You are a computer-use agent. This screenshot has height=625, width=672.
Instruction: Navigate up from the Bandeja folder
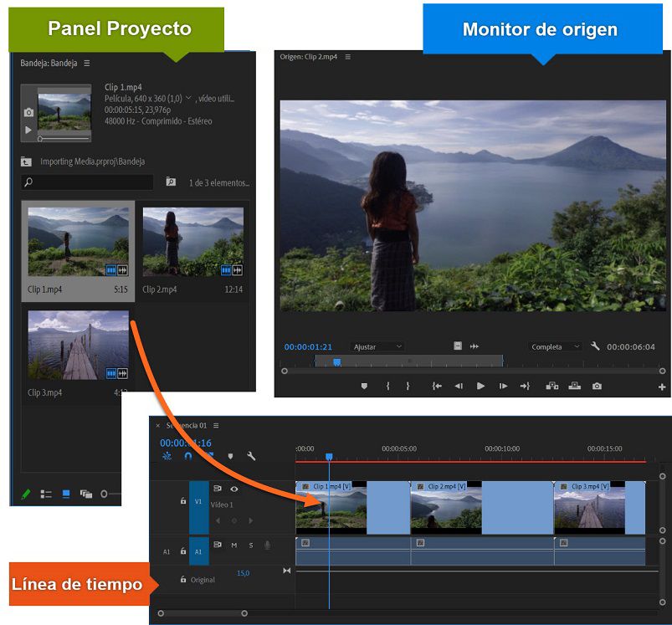(x=26, y=161)
